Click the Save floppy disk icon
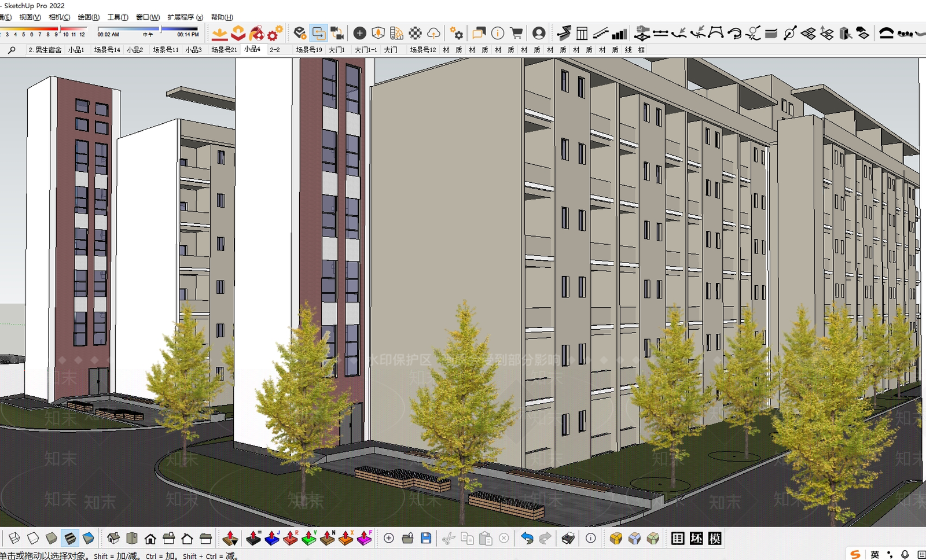 [426, 539]
